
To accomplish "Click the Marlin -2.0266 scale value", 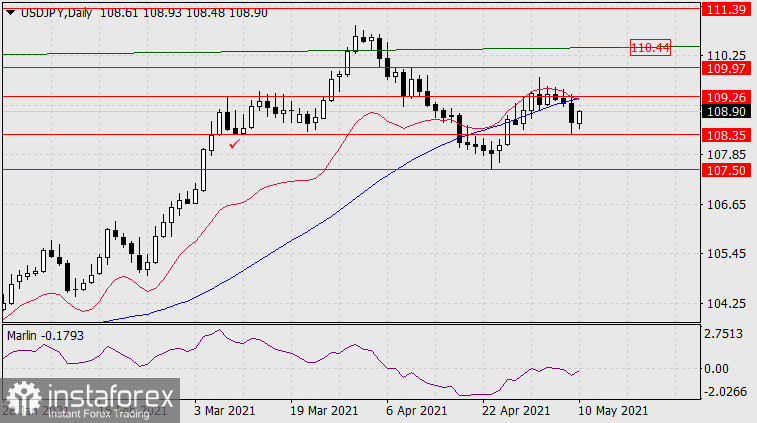I will [725, 392].
